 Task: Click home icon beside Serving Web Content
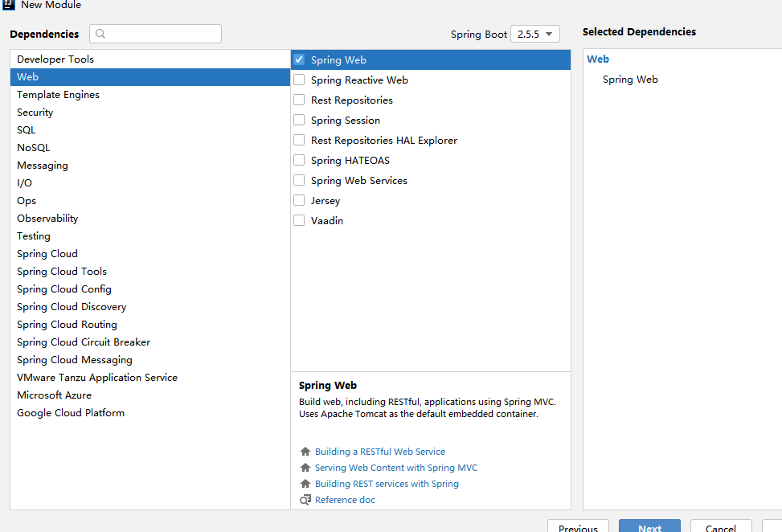tap(305, 468)
